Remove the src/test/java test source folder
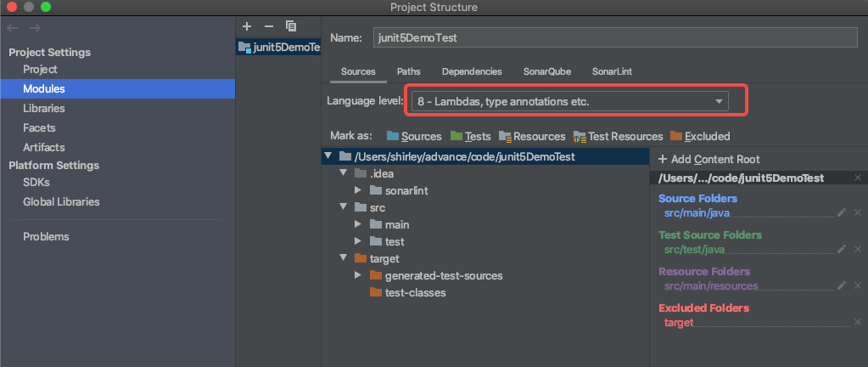This screenshot has width=868, height=367. [x=857, y=249]
